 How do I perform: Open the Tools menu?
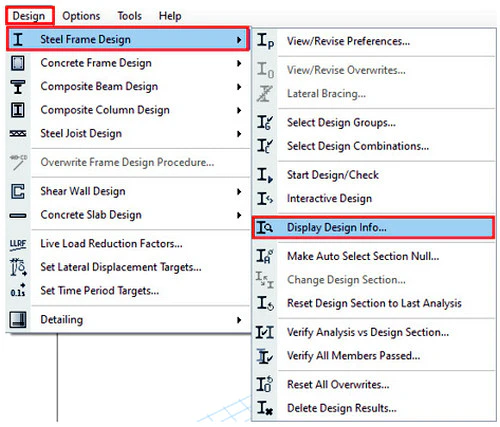(129, 16)
